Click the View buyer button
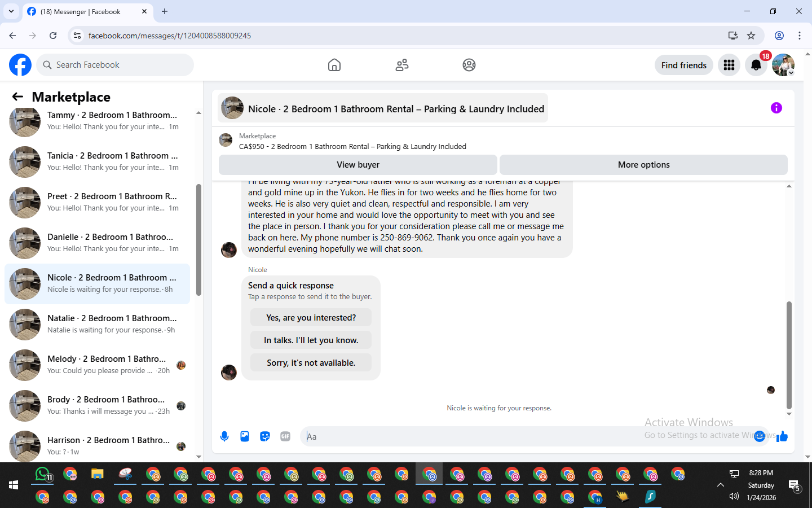 [358, 165]
